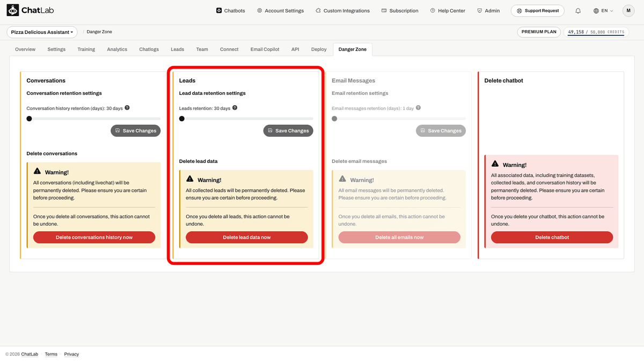
Task: Click the Lead data retention settings heading
Action: (213, 93)
